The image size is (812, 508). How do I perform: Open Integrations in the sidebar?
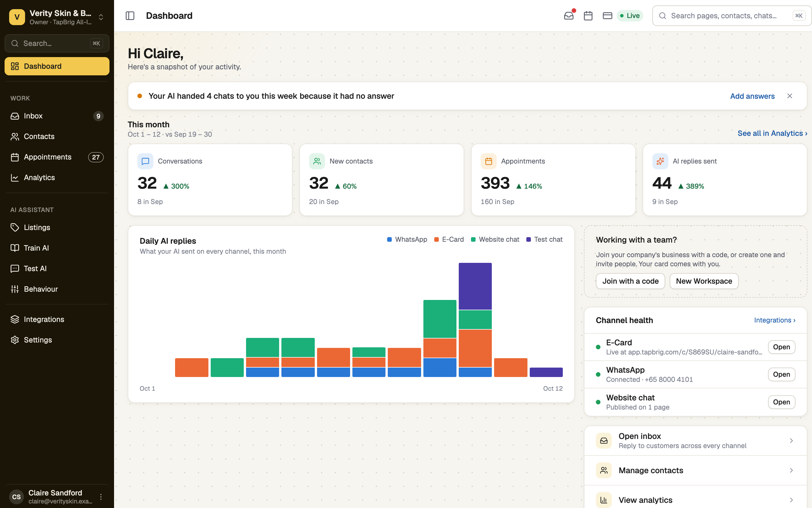pos(57,319)
